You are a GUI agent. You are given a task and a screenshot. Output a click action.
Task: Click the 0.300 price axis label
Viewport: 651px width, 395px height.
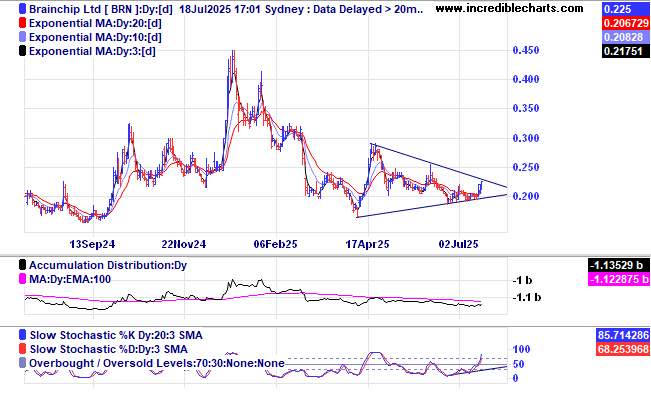coord(526,138)
